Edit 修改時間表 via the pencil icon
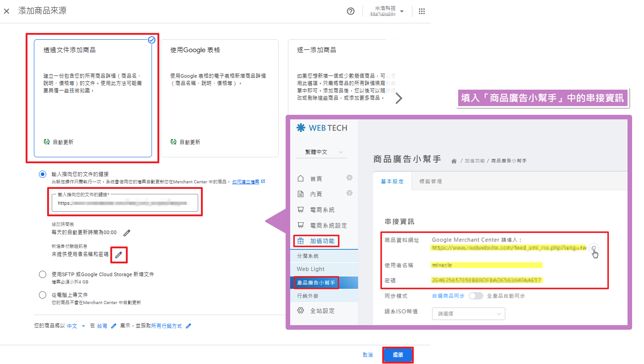The image size is (644, 364). coord(127,232)
